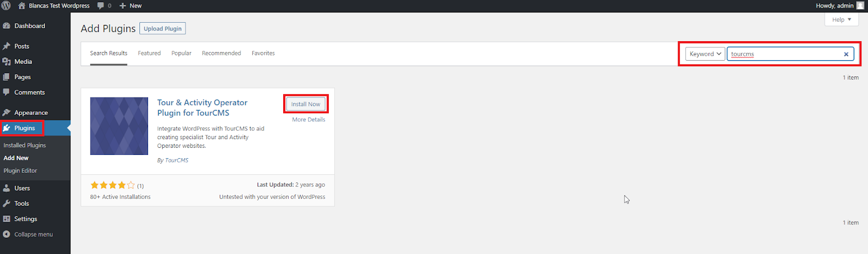The image size is (868, 254).
Task: Select Add New submenu item
Action: pos(16,158)
